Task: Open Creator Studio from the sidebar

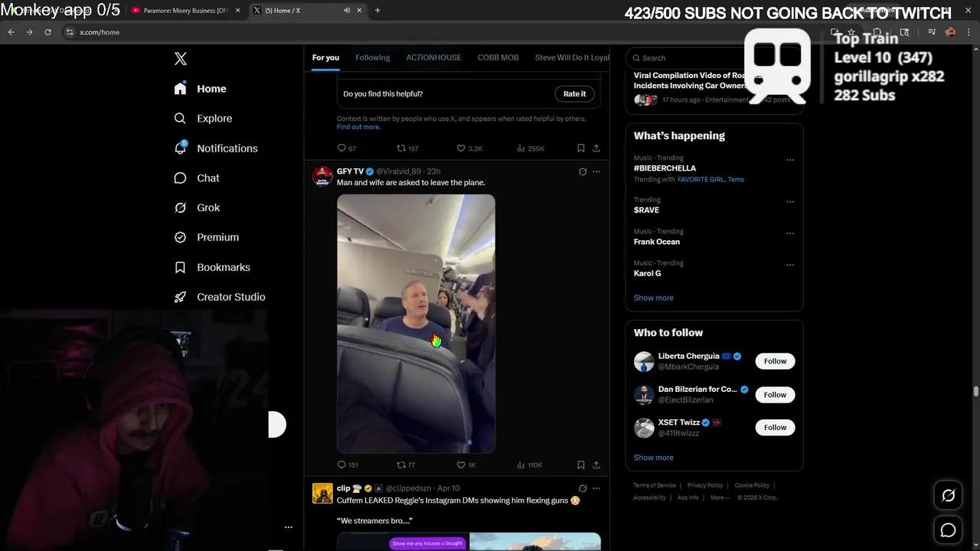Action: pyautogui.click(x=220, y=297)
